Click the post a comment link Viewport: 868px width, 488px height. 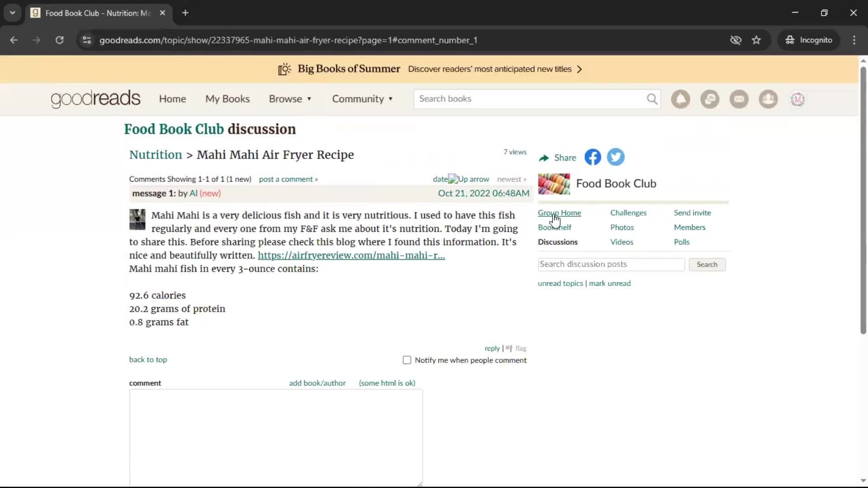pyautogui.click(x=288, y=179)
